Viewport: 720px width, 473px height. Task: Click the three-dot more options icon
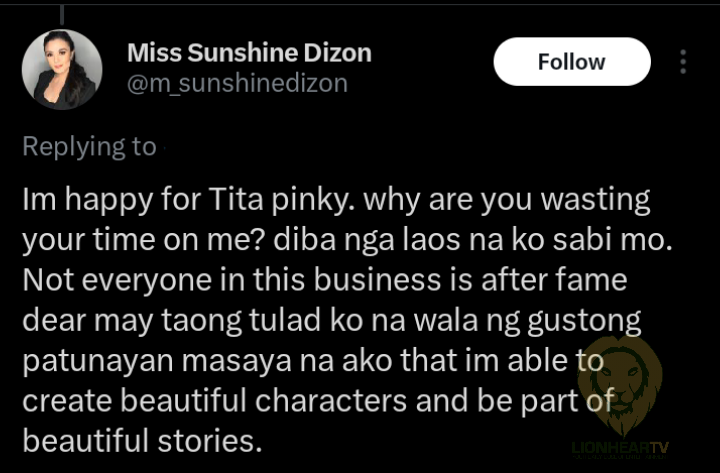point(684,62)
